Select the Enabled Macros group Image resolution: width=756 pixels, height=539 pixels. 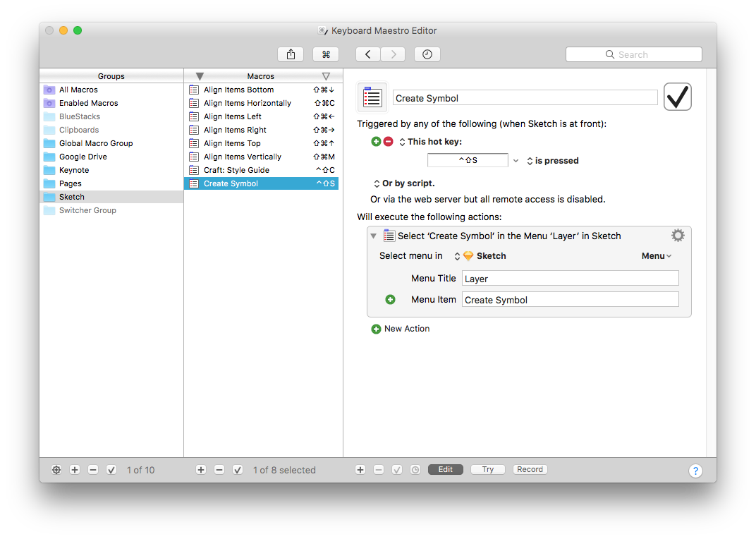(x=111, y=103)
